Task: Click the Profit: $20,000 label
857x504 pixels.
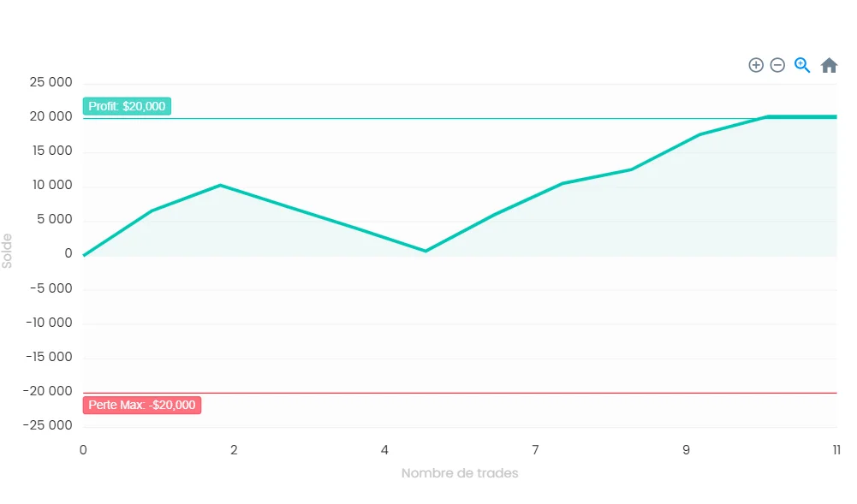Action: pyautogui.click(x=127, y=106)
